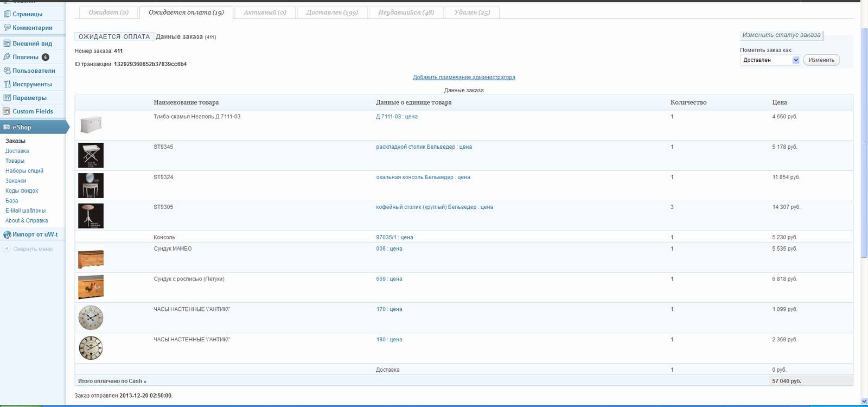The image size is (868, 407).
Task: Open the Удален (25) tab
Action: [x=472, y=12]
